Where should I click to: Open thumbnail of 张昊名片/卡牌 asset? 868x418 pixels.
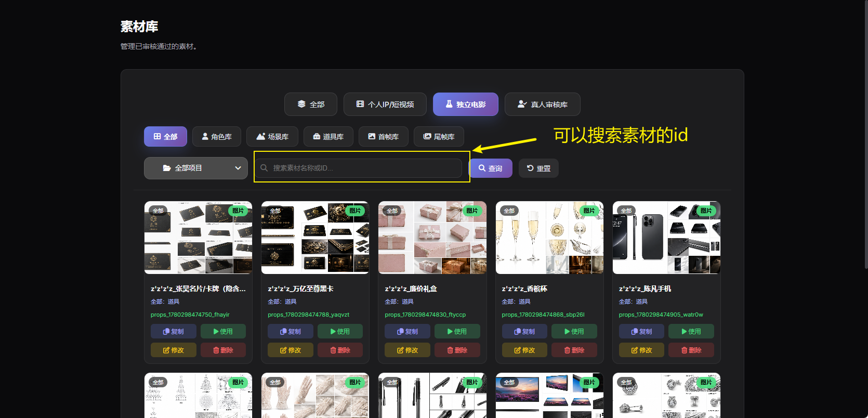coord(198,238)
